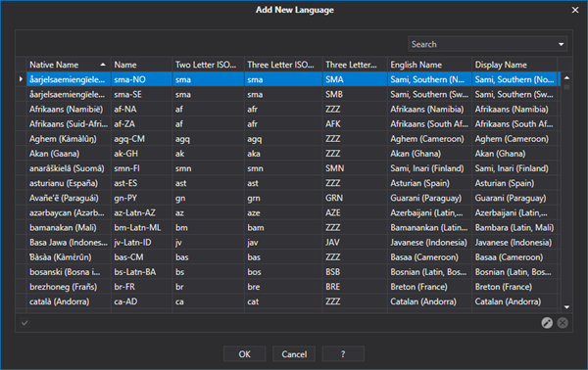Screen dimensions: 588x370
Task: Click the Native Name sort arrow
Action: 103,65
